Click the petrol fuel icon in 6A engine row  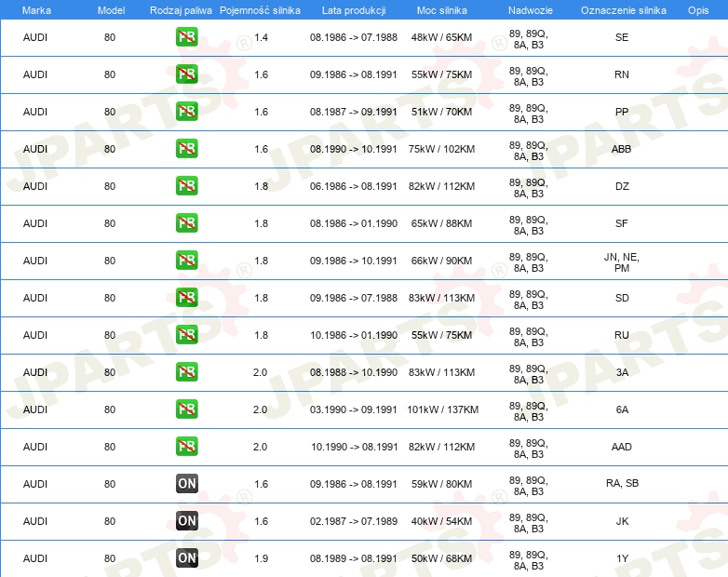(x=186, y=409)
